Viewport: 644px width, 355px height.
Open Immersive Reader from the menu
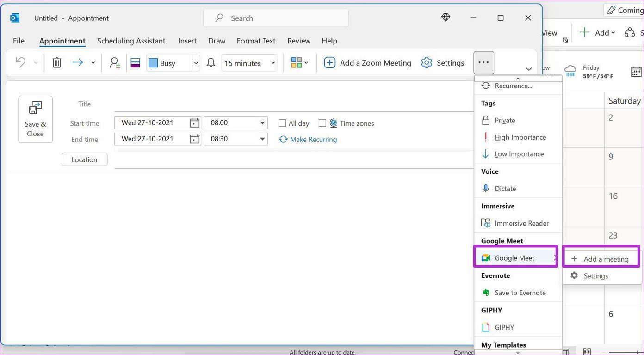pyautogui.click(x=518, y=223)
